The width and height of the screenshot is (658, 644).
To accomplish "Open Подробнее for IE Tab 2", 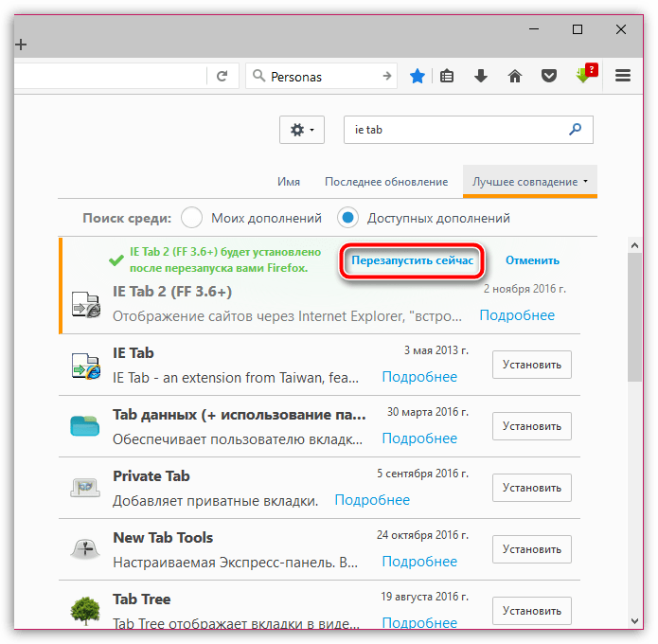I will 517,315.
